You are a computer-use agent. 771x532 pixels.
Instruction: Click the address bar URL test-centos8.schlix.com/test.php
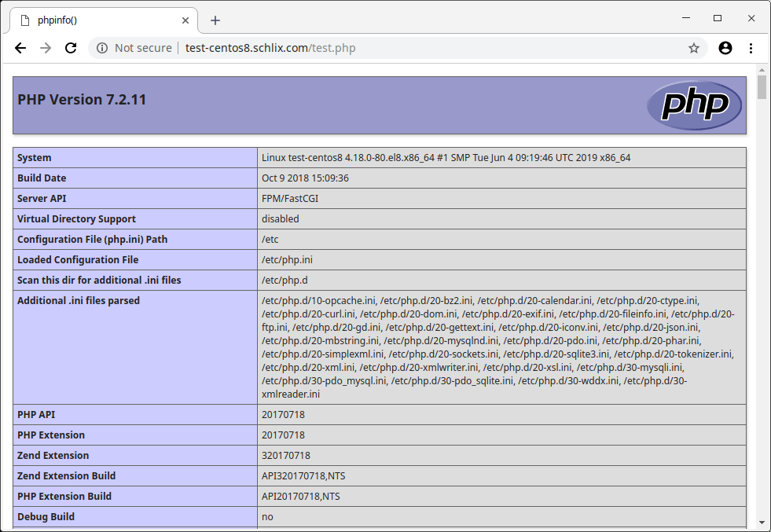pos(270,48)
